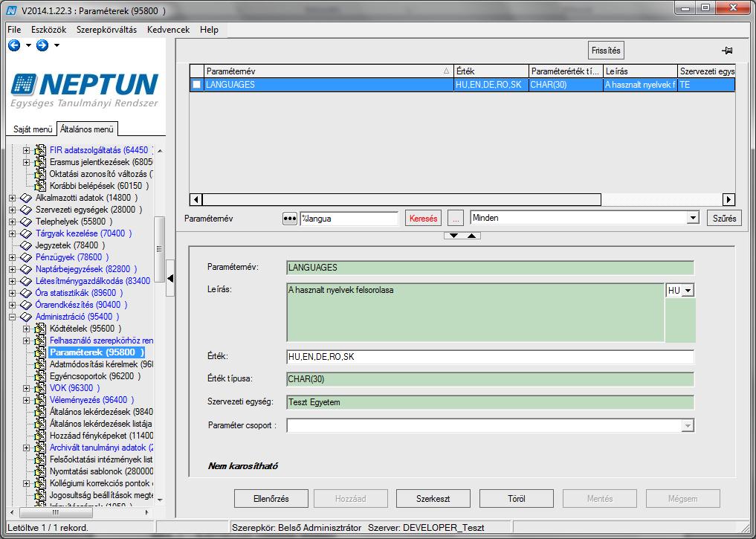Collapse the left menu panel arrow

[169, 278]
